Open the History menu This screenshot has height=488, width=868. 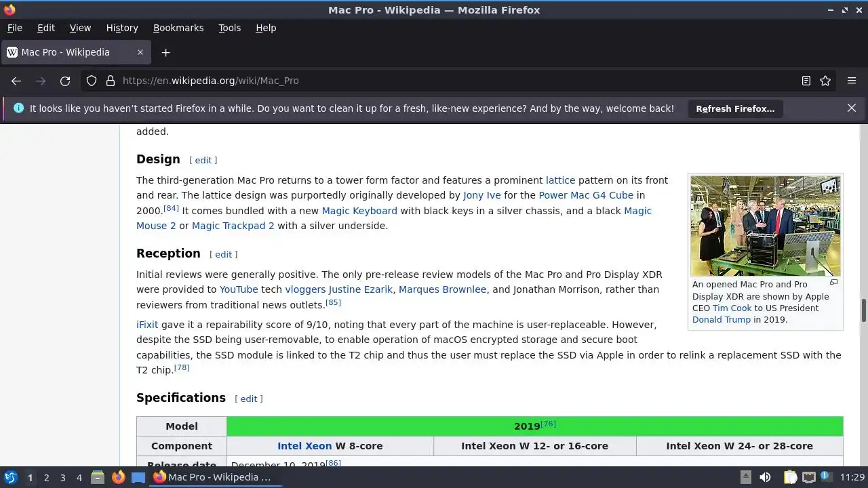pyautogui.click(x=122, y=28)
